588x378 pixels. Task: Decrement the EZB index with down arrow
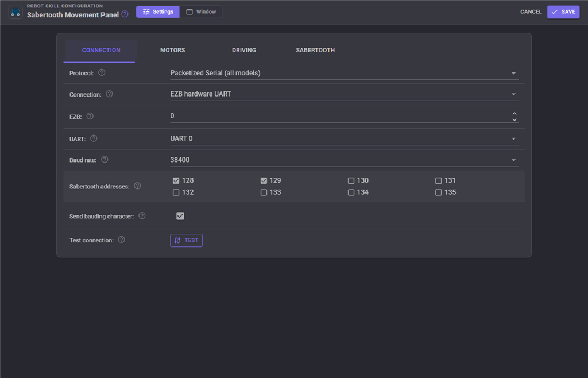point(514,119)
